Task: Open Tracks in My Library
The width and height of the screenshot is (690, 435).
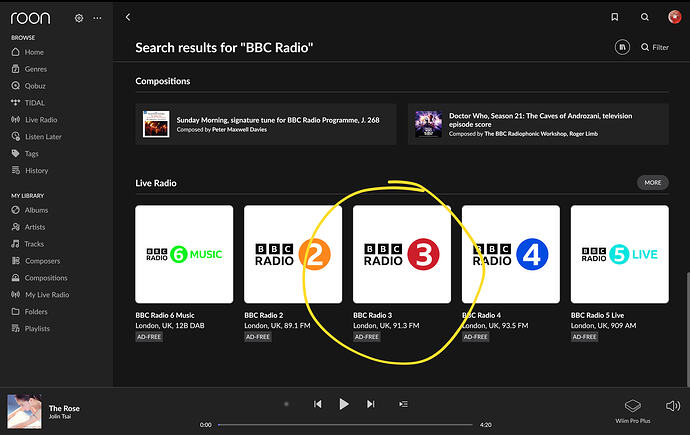Action: click(x=28, y=244)
